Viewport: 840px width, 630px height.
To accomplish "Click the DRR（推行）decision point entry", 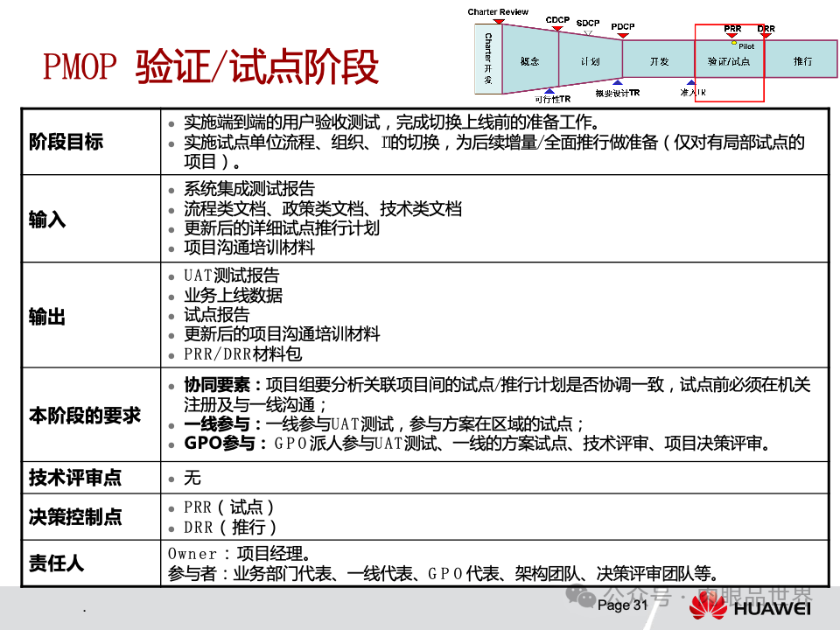I will coord(230,527).
